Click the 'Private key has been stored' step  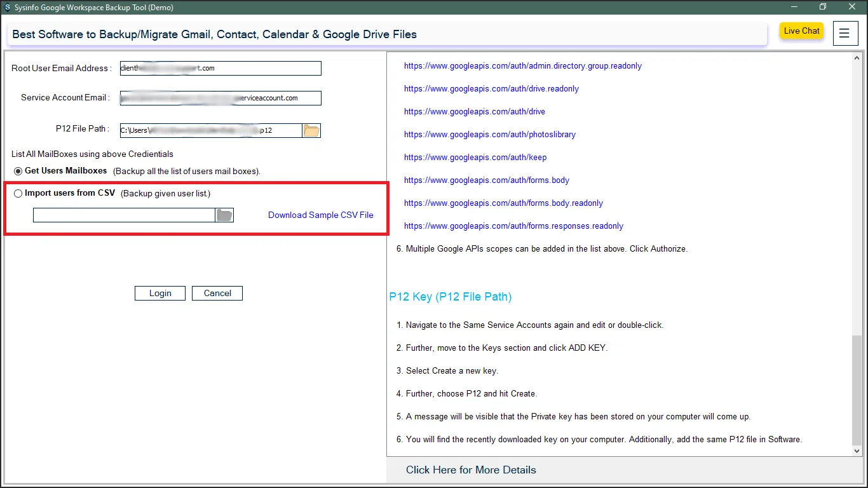click(573, 417)
